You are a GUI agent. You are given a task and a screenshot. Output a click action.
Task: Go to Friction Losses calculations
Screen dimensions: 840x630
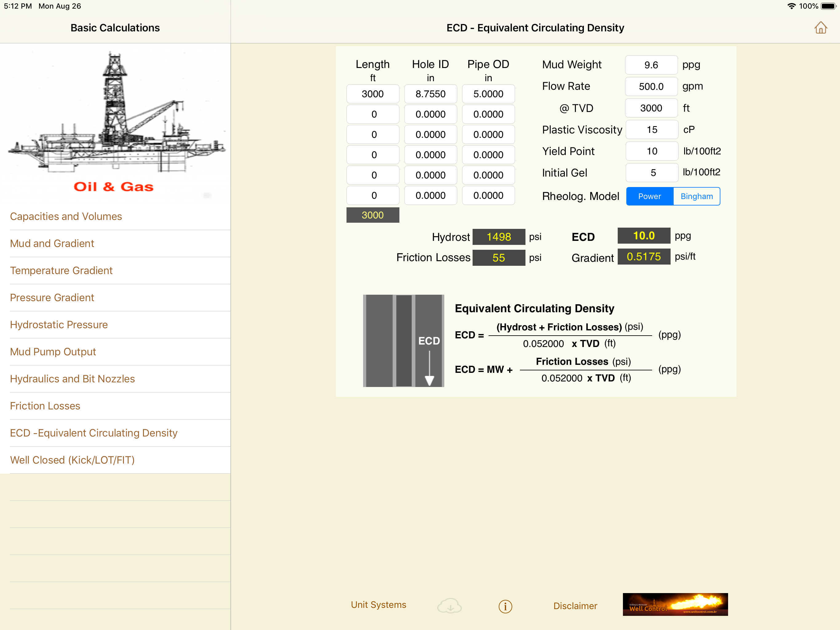45,406
